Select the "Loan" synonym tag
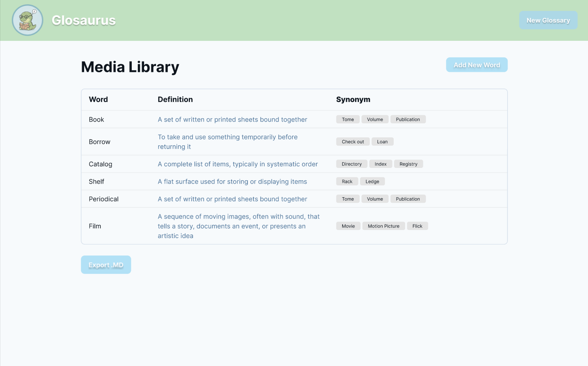 tap(382, 142)
